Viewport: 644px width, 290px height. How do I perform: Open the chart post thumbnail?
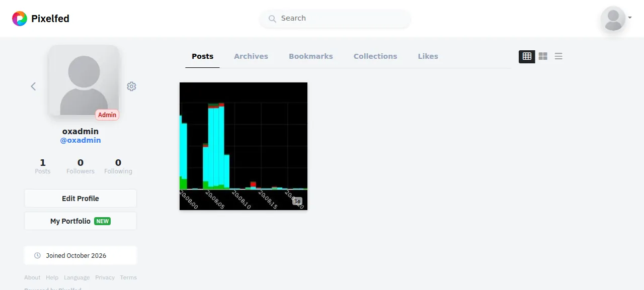point(244,146)
